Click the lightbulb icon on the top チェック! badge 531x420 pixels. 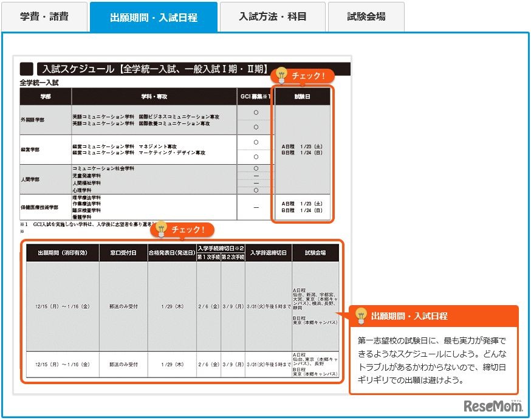[x=281, y=74]
